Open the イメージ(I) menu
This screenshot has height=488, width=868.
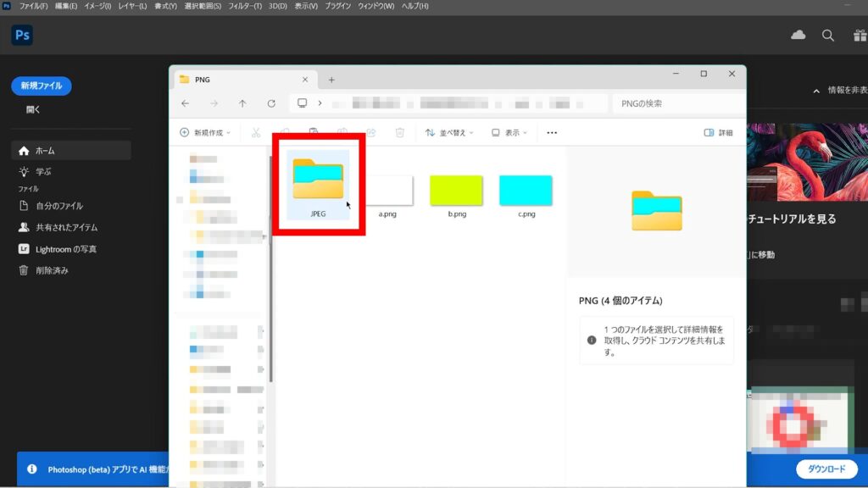pyautogui.click(x=97, y=6)
